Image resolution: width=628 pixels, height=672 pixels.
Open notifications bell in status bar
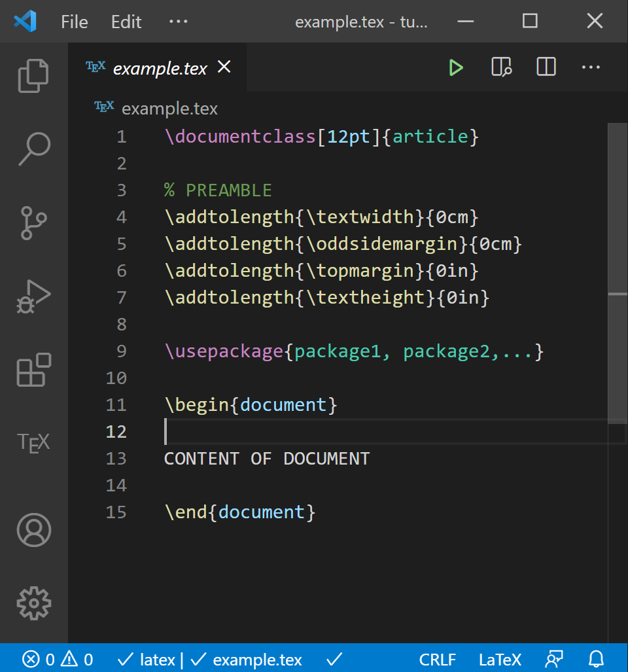[596, 659]
